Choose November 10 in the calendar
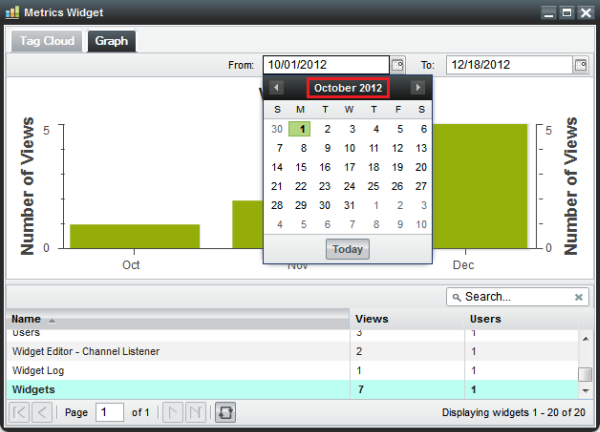The height and width of the screenshot is (432, 600). point(421,224)
